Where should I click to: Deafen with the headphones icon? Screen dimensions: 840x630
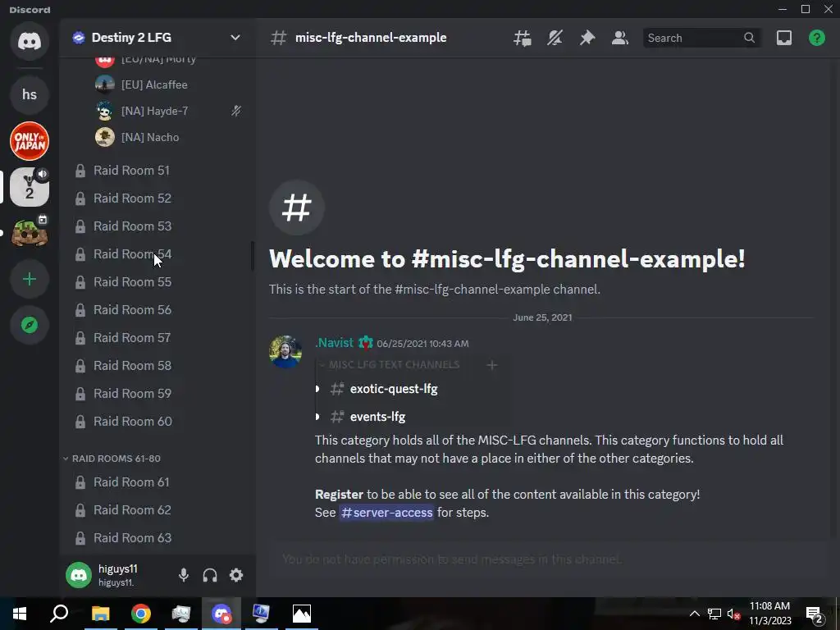click(210, 575)
